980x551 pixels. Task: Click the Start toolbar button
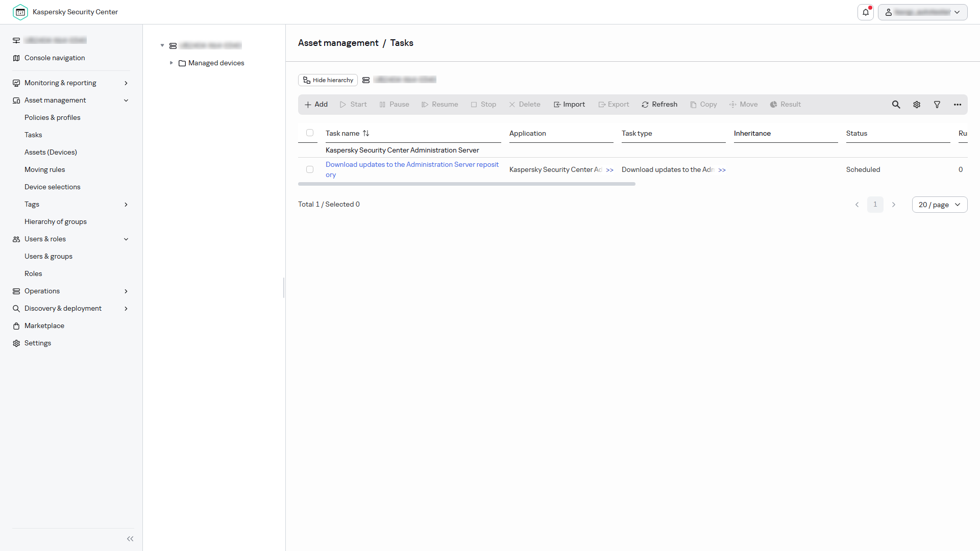click(353, 105)
